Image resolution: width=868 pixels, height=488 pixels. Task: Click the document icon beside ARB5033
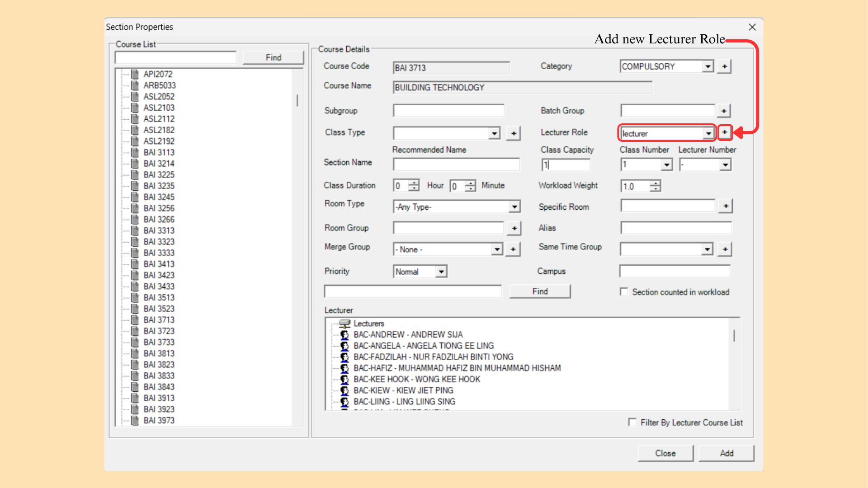(x=135, y=85)
